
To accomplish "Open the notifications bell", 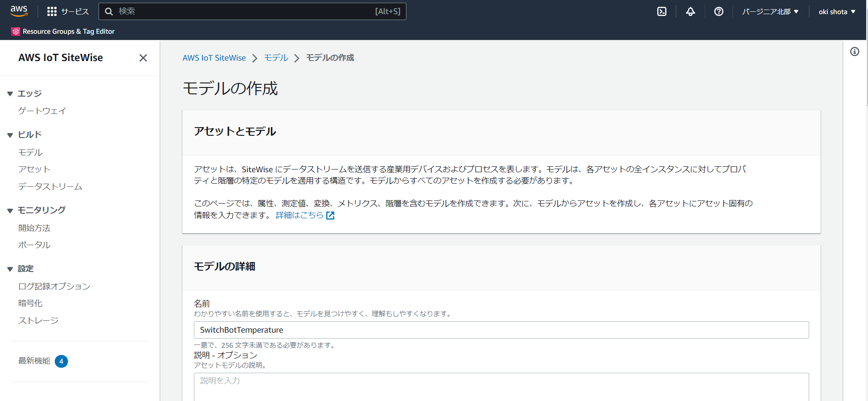I will click(x=691, y=11).
